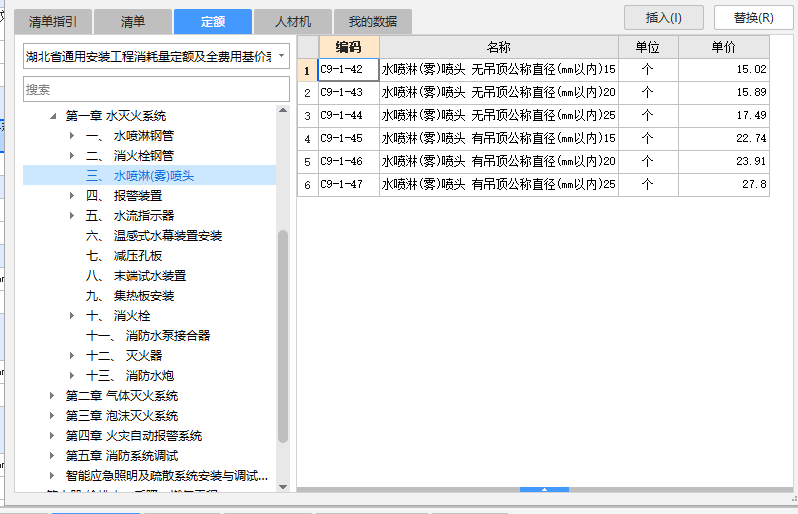Select row header number 3
This screenshot has height=514, width=798.
pos(307,116)
